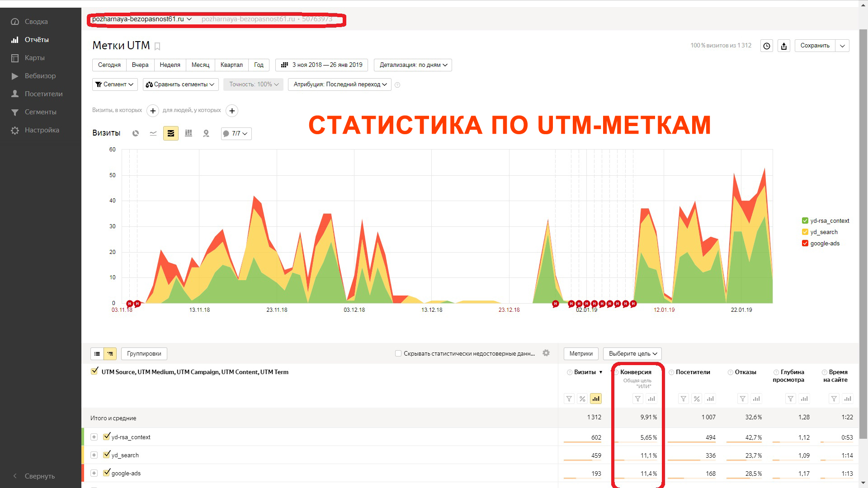Select the Квартал period
This screenshot has height=488, width=868.
pyautogui.click(x=231, y=65)
